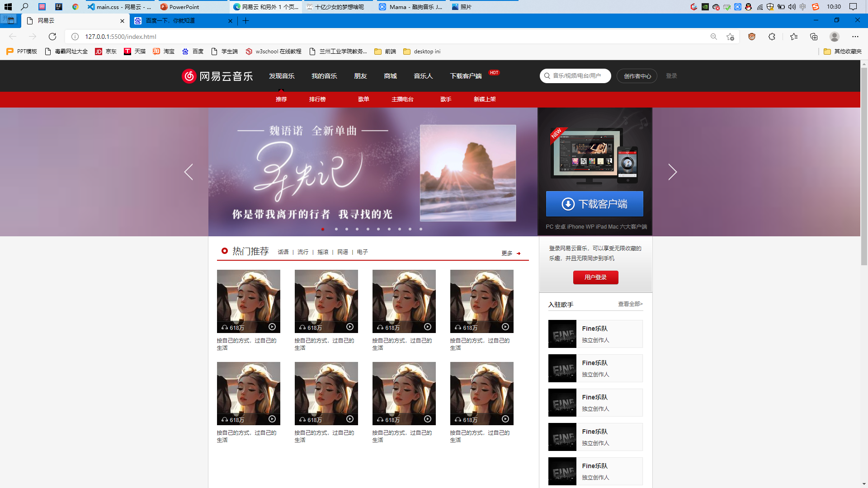This screenshot has height=488, width=868.
Task: Play the first recommended playlist
Action: coord(272,327)
